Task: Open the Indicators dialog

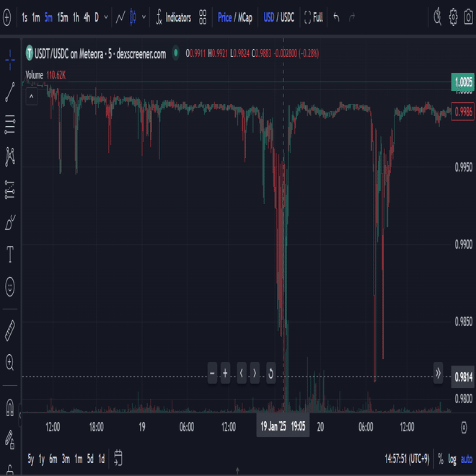Action: [x=173, y=17]
